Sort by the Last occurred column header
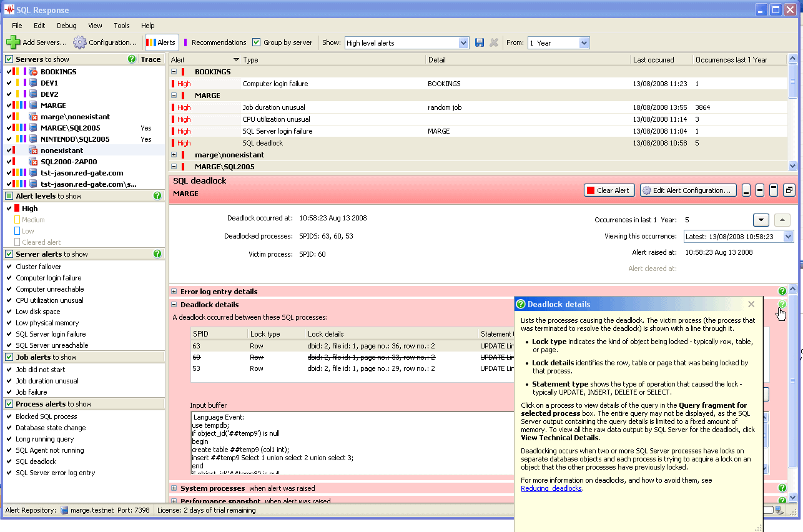The width and height of the screenshot is (803, 532). click(x=661, y=60)
